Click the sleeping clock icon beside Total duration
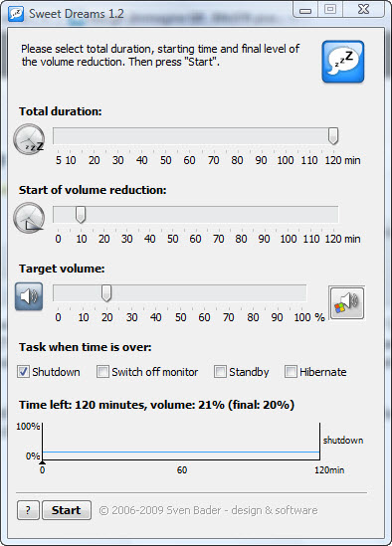The image size is (392, 546). (29, 139)
